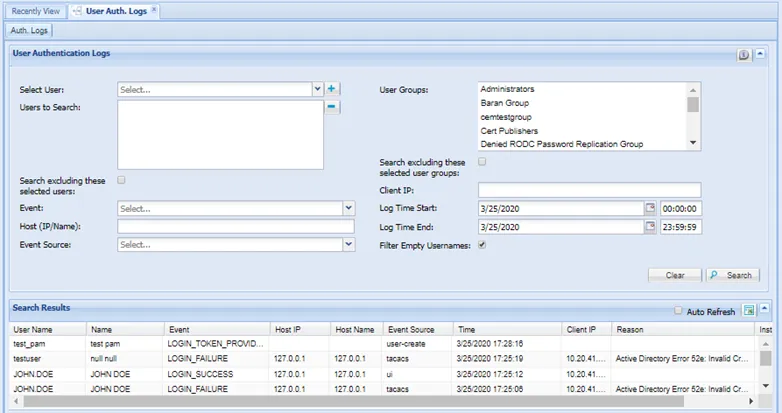Click the icon on User Auth. Logs tab
Viewport: 782px width, 413px height.
coord(77,11)
